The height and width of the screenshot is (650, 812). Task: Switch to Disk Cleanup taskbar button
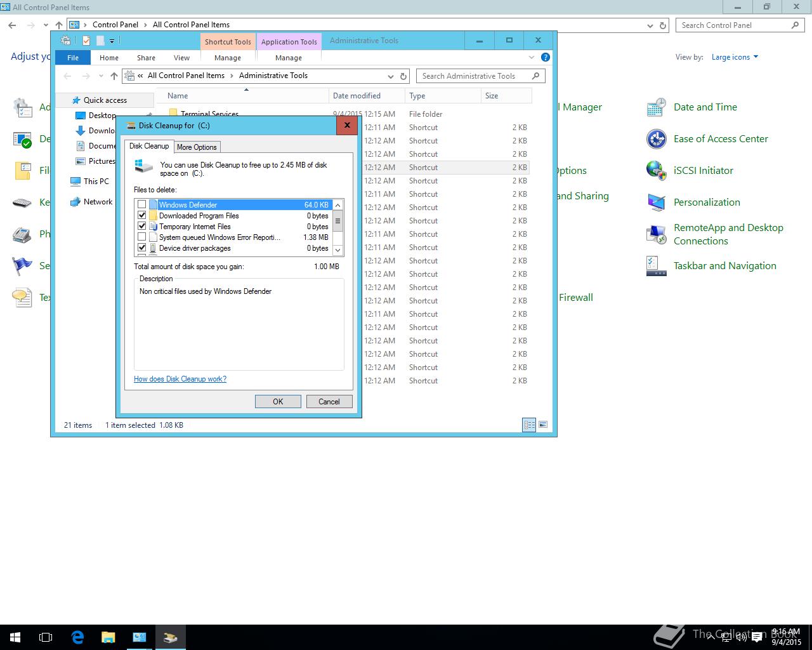[x=170, y=637]
